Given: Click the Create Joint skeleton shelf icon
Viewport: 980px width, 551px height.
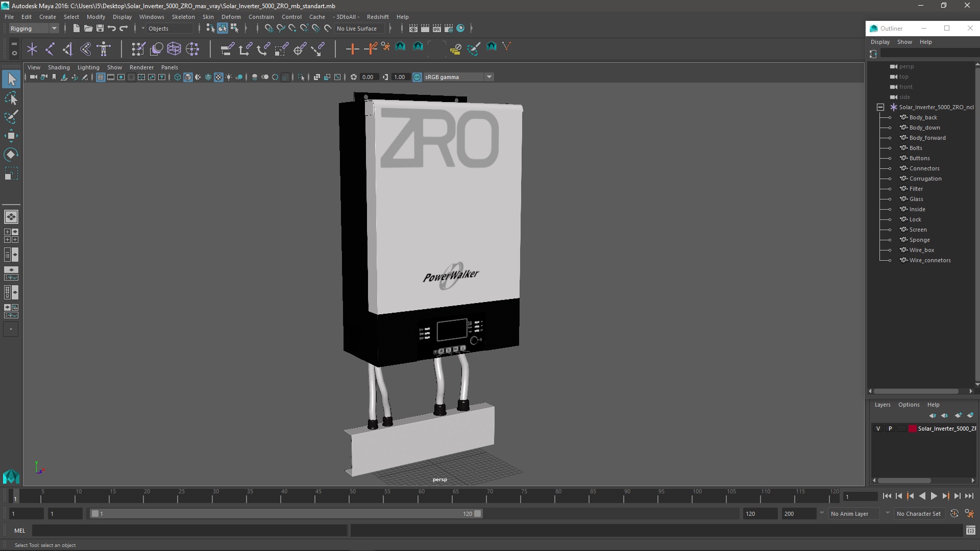Looking at the screenshot, I should pyautogui.click(x=50, y=49).
